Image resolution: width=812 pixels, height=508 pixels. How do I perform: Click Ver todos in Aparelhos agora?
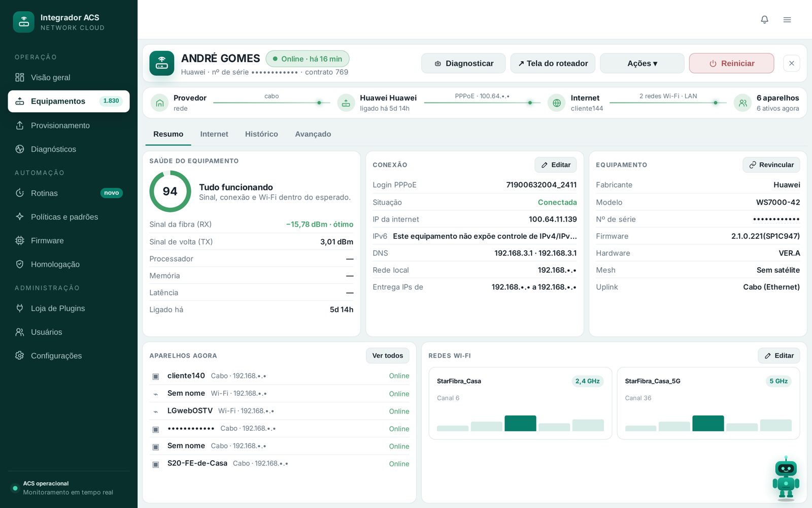388,356
